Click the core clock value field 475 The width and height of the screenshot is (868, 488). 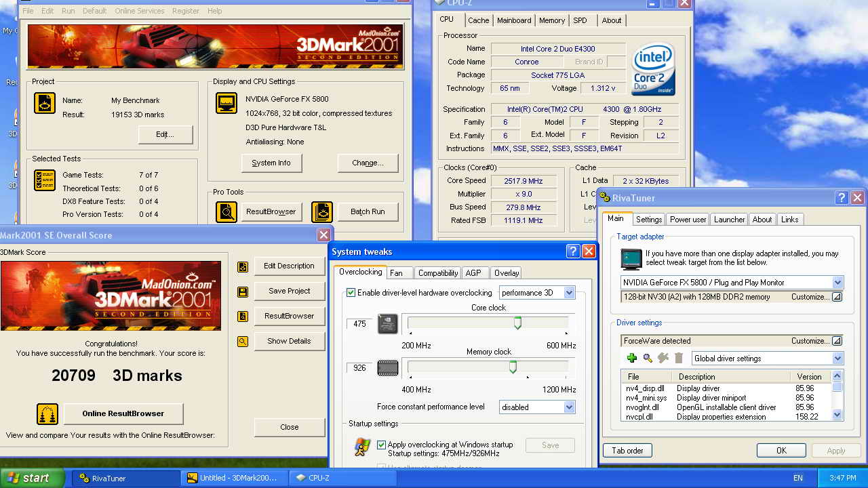(x=359, y=324)
